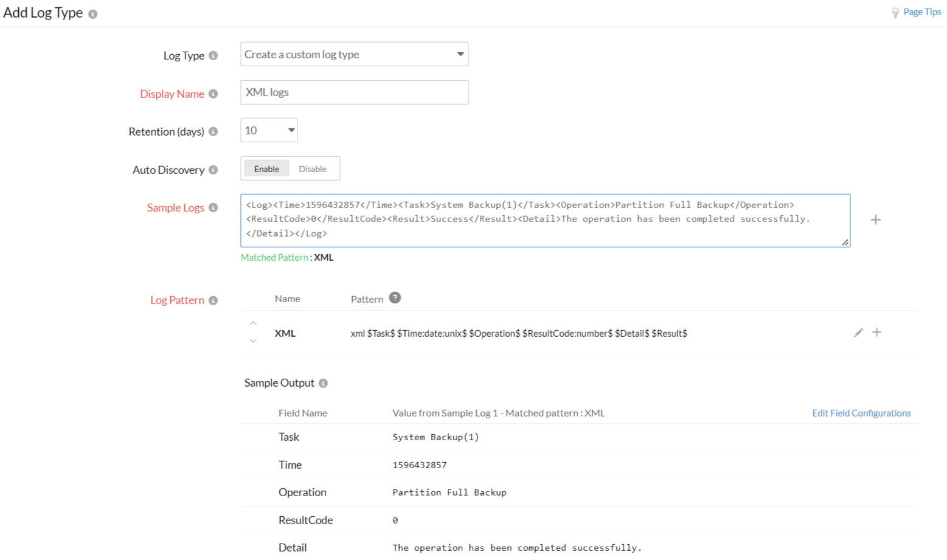Add another sample log with plus icon
The height and width of the screenshot is (560, 947).
[875, 220]
